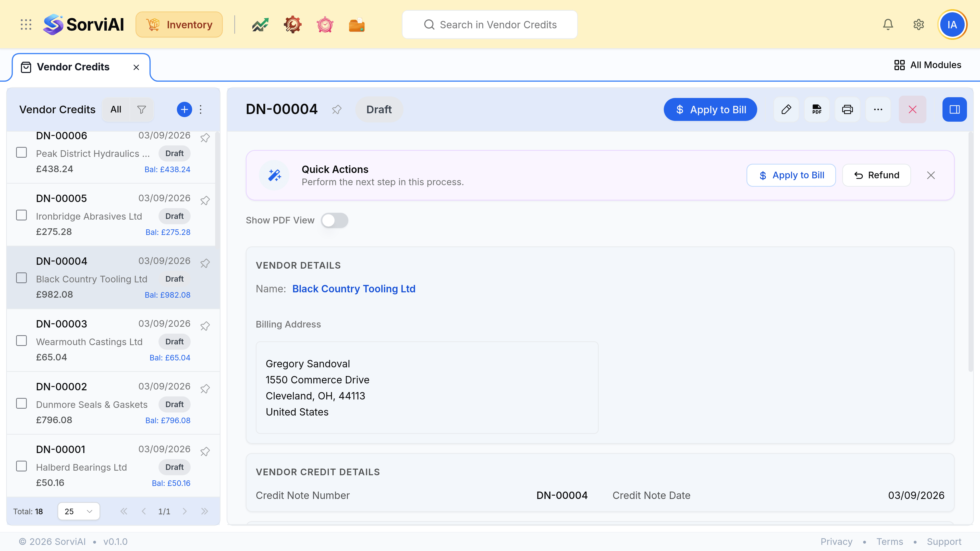Open the green growth chart module icon

pyautogui.click(x=260, y=25)
